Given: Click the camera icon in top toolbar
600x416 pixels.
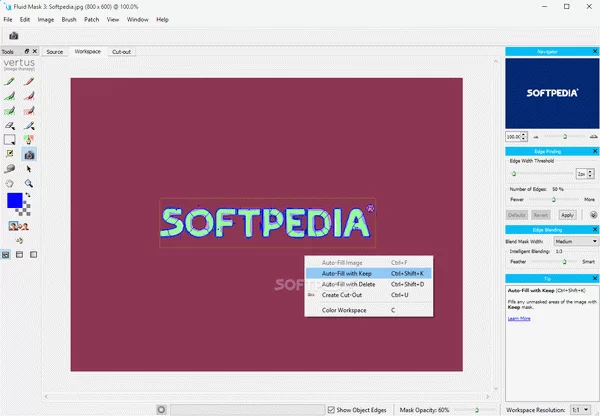Looking at the screenshot, I should coord(14,35).
